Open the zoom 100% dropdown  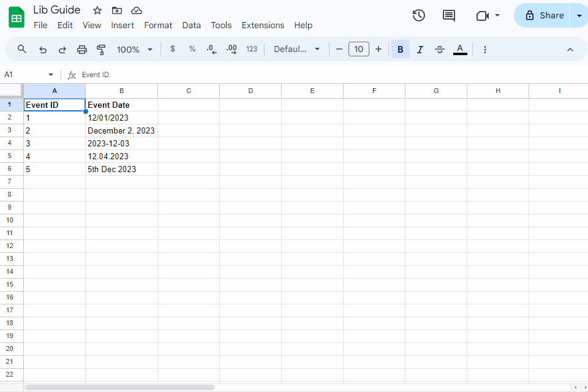134,50
